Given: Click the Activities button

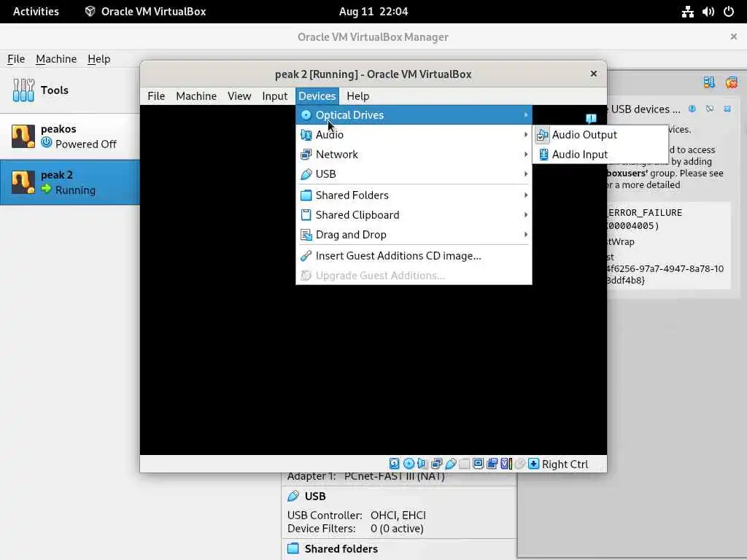Looking at the screenshot, I should pos(36,12).
